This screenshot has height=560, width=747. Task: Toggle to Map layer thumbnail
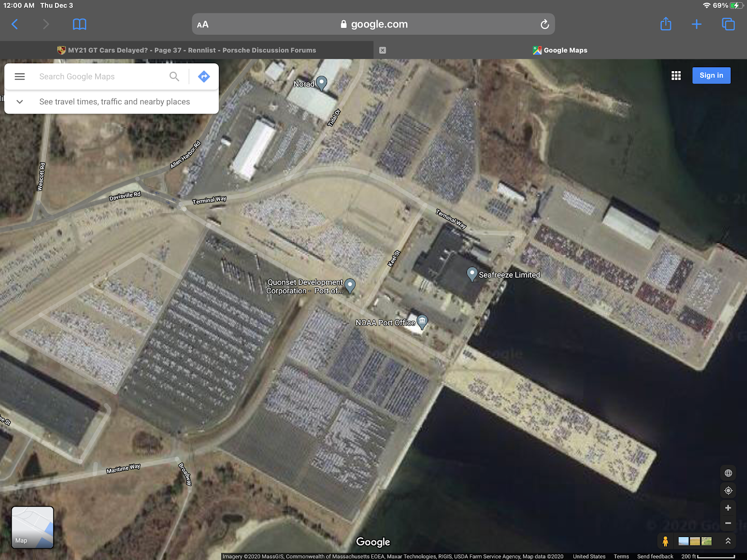click(32, 527)
